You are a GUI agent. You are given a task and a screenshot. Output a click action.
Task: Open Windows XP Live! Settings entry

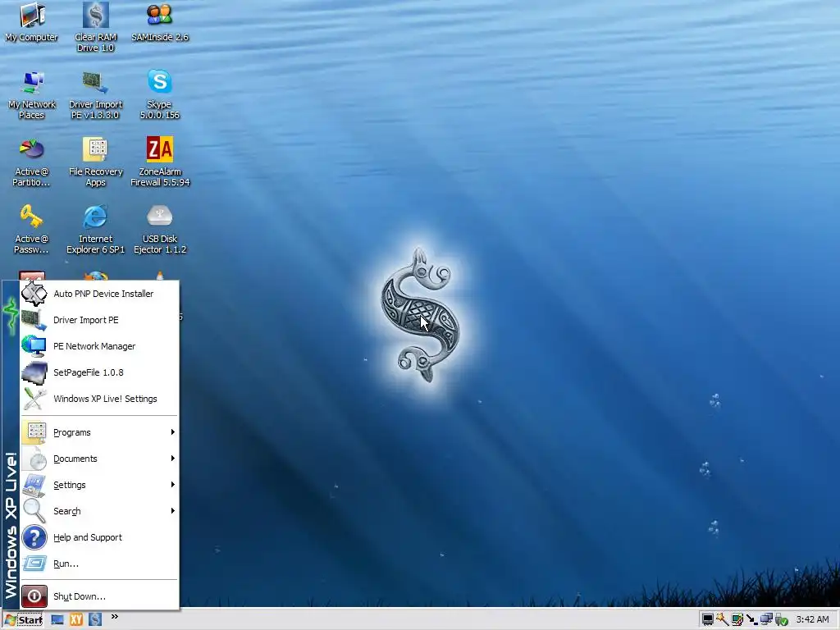coord(99,399)
